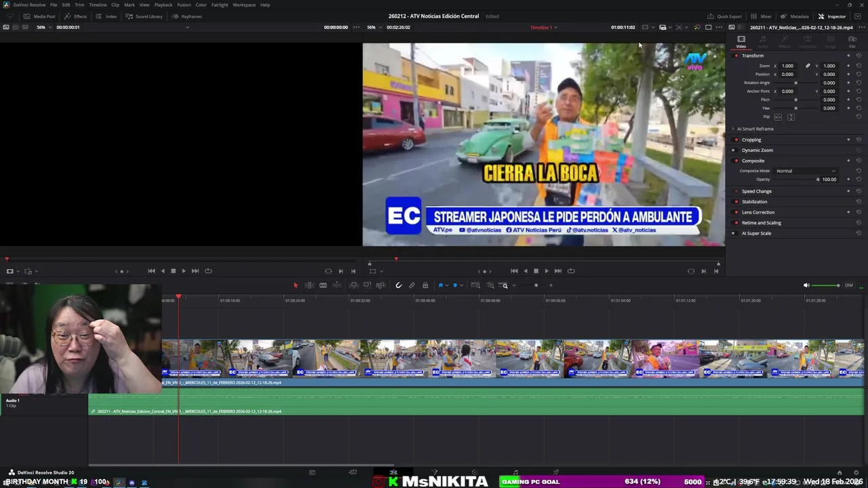Open the File menu
The height and width of the screenshot is (488, 868).
(x=54, y=5)
